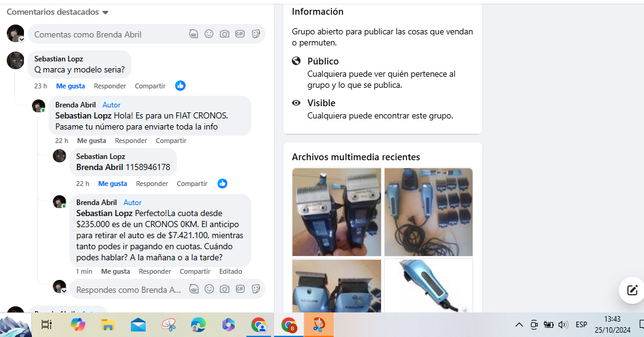Screen dimensions: 644x337
Task: Open Brenda Abril avatar on FIAT CRONOS reply
Action: click(38, 106)
